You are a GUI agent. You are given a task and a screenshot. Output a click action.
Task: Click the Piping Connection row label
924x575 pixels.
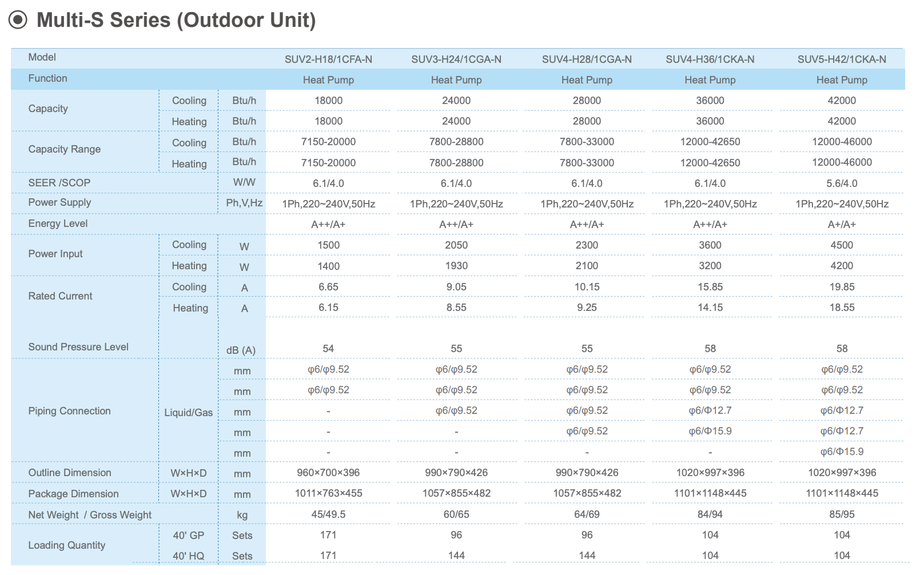69,411
